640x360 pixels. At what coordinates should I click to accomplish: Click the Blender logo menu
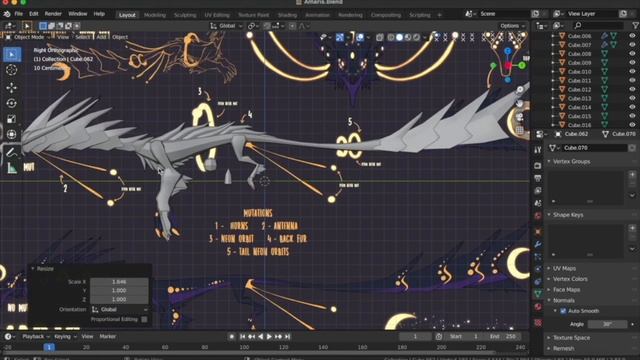point(7,14)
